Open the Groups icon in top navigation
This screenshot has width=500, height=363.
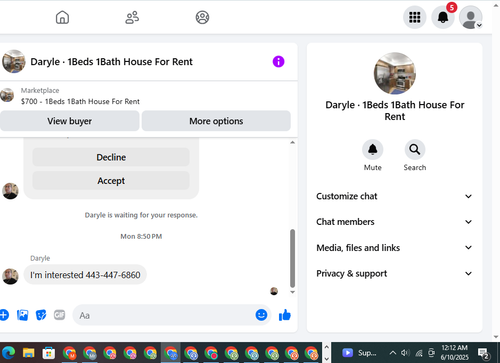coord(202,17)
